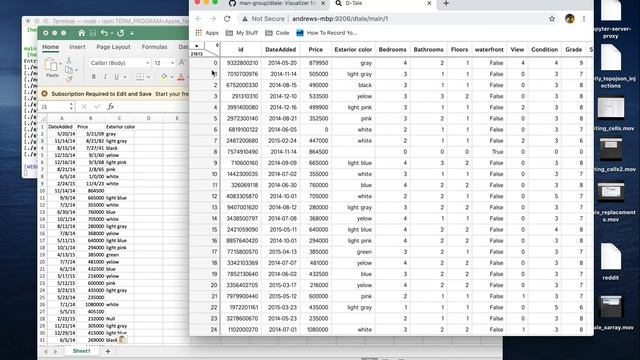
Task: Click the Save icon in Excel title bar
Action: [x=93, y=33]
